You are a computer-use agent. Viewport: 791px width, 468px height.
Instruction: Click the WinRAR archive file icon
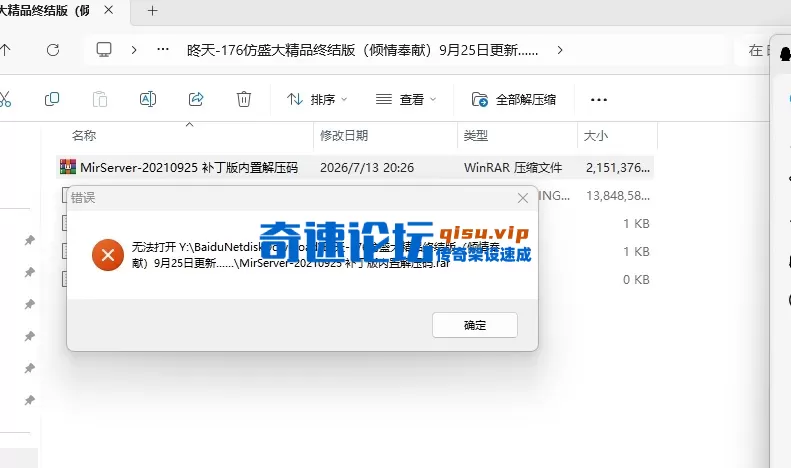[68, 167]
